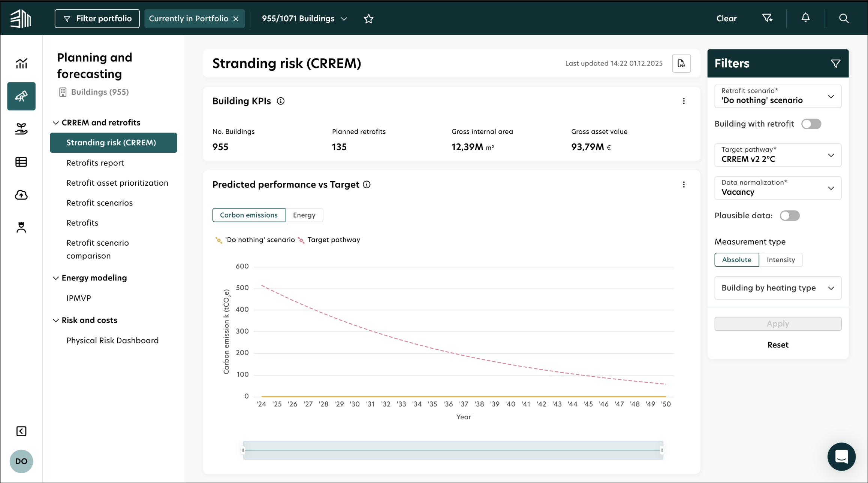Click Clear in the top bar
This screenshot has width=868, height=483.
tap(726, 19)
